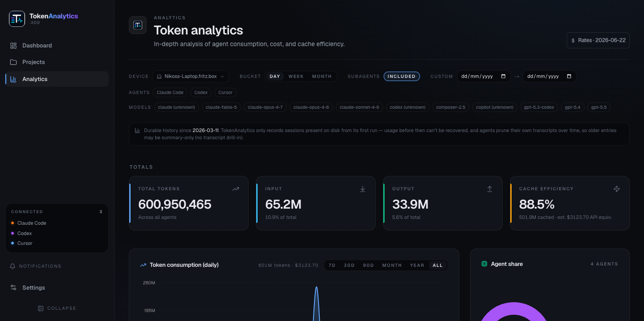Click the 88.5% cache efficiency value
Screen dimensions: 644x321
click(x=537, y=205)
